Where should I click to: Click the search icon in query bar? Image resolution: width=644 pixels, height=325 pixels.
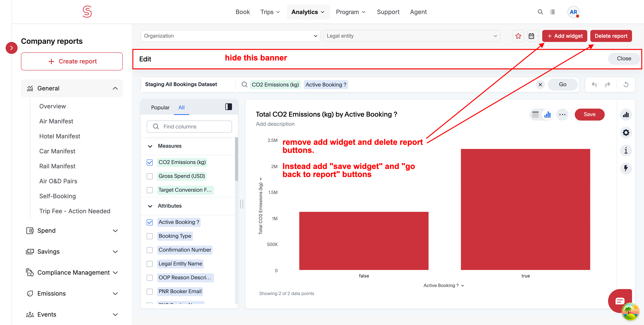245,85
